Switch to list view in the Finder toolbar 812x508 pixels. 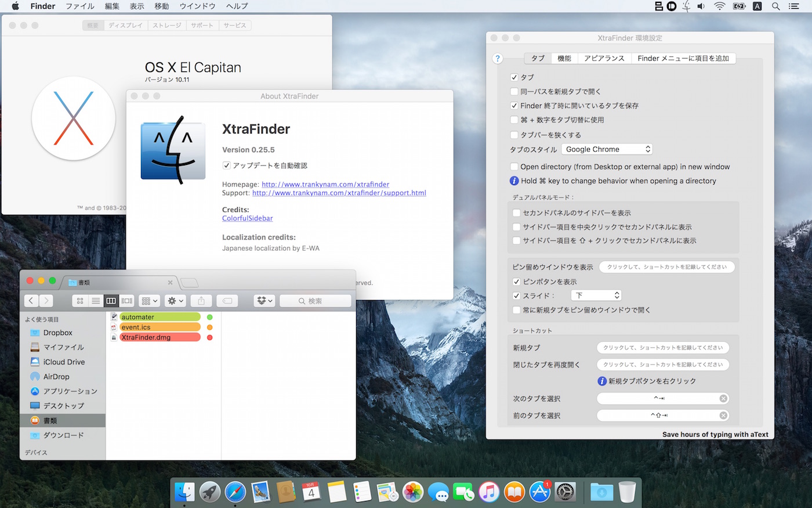96,301
